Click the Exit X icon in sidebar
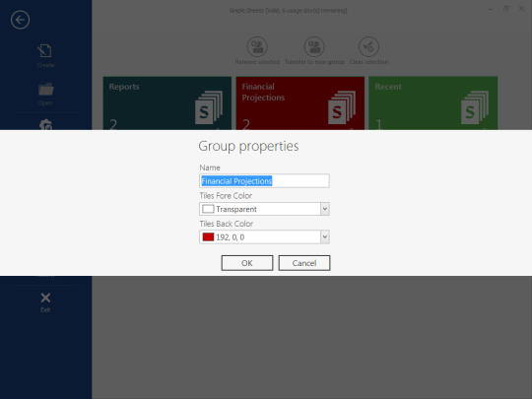Viewport: 532px width, 399px height. (45, 299)
